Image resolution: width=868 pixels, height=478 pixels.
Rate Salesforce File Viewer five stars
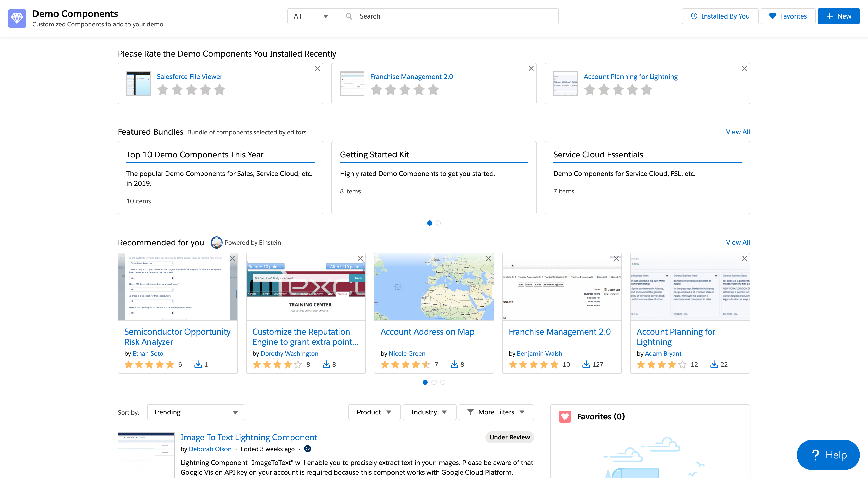point(220,90)
